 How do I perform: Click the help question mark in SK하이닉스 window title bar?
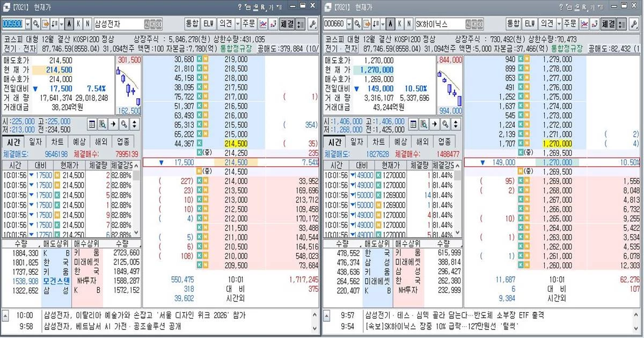click(562, 7)
